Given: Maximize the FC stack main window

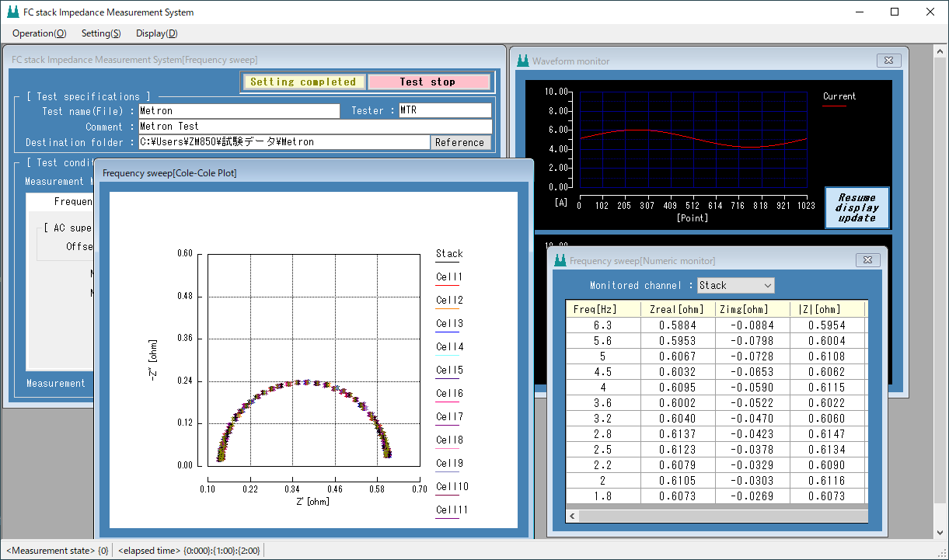Looking at the screenshot, I should tap(895, 12).
